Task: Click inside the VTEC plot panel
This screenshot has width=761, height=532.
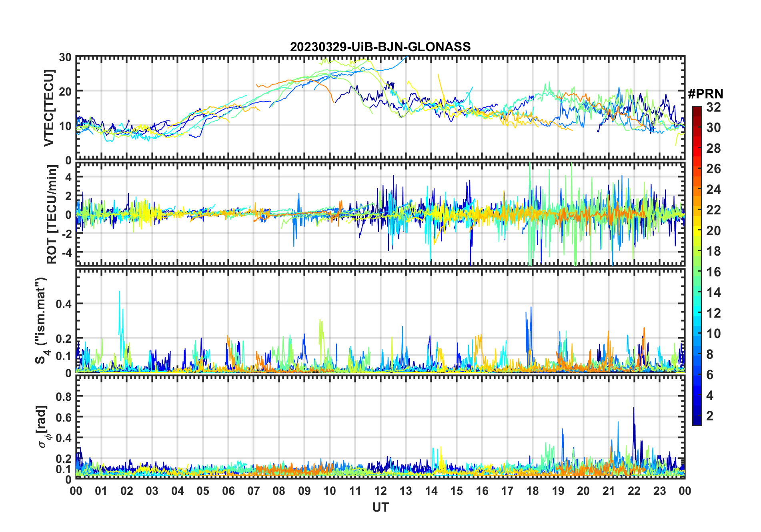Action: pyautogui.click(x=380, y=108)
